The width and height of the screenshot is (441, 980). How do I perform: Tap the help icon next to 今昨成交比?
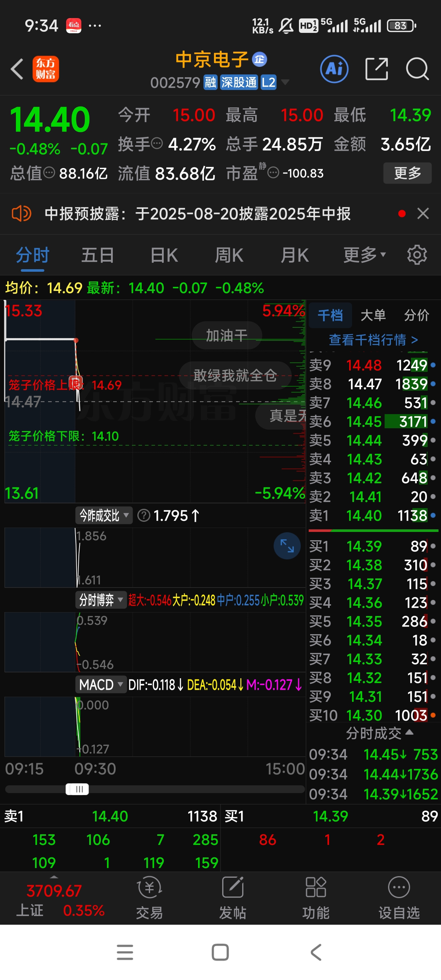point(144,516)
